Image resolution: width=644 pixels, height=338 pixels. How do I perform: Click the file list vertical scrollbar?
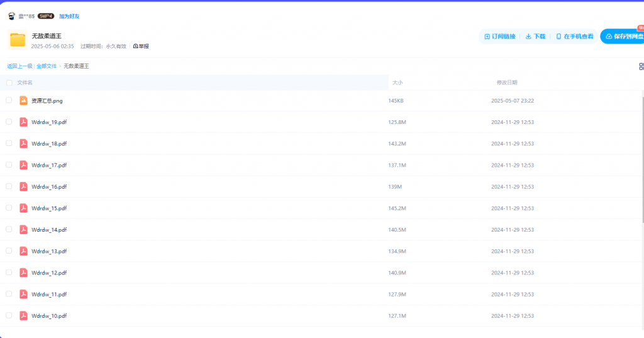[x=642, y=161]
